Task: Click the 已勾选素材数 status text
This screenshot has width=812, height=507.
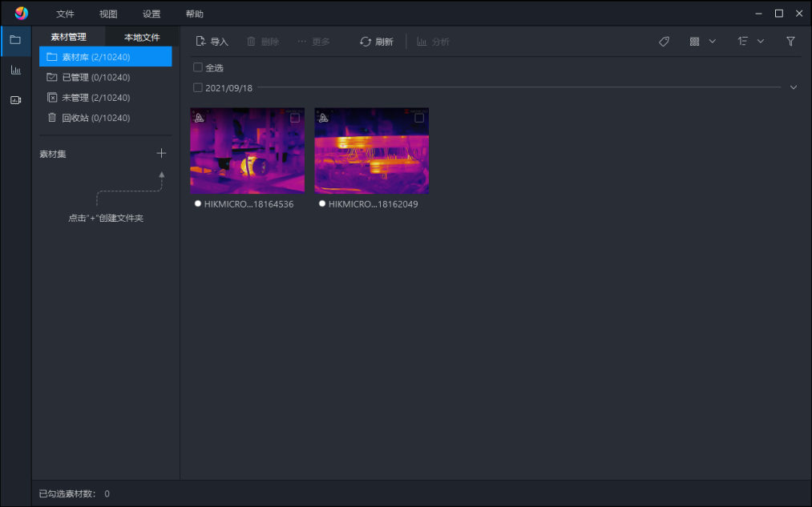Action: pyautogui.click(x=67, y=493)
